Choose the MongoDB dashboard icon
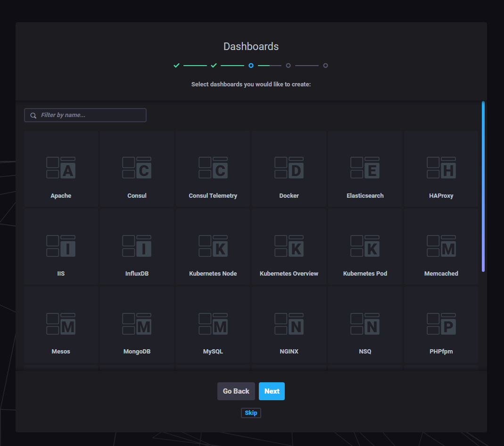Viewport: 504px width, 446px height. pyautogui.click(x=137, y=324)
